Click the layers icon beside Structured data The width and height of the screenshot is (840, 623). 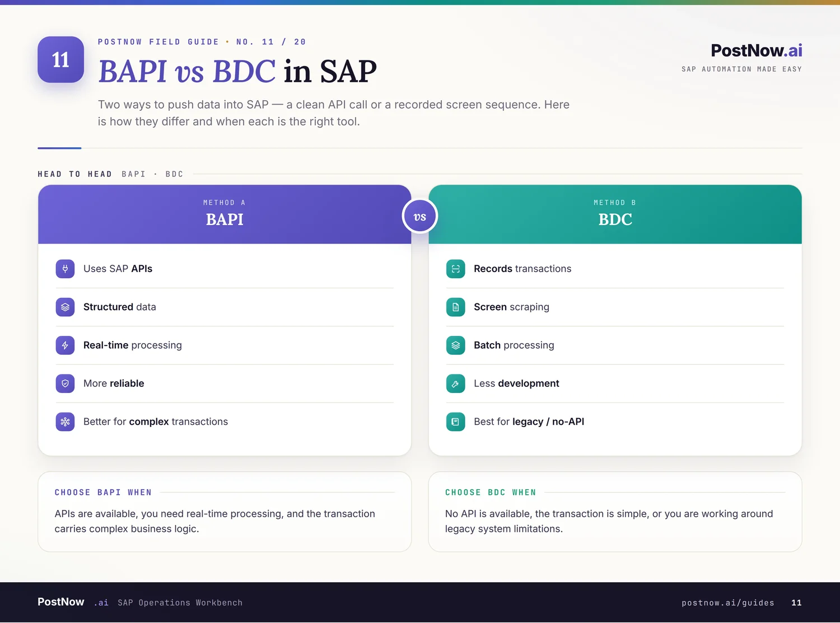click(x=65, y=307)
